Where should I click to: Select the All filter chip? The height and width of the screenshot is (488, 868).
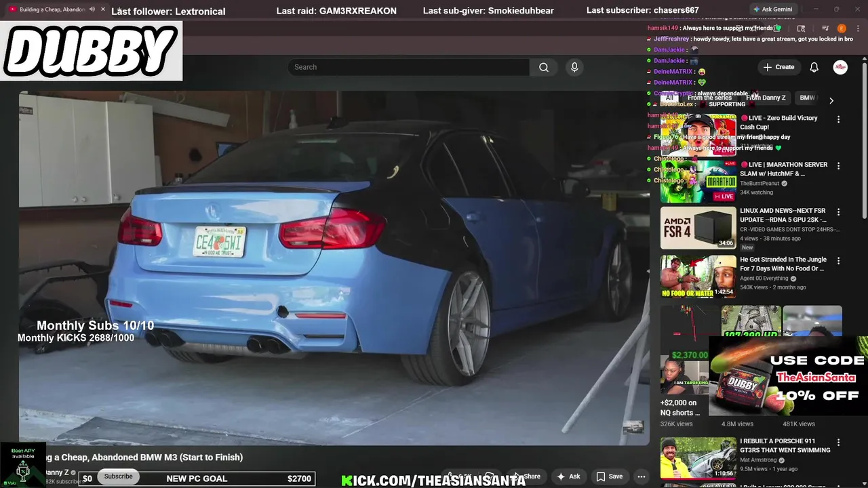pyautogui.click(x=669, y=98)
